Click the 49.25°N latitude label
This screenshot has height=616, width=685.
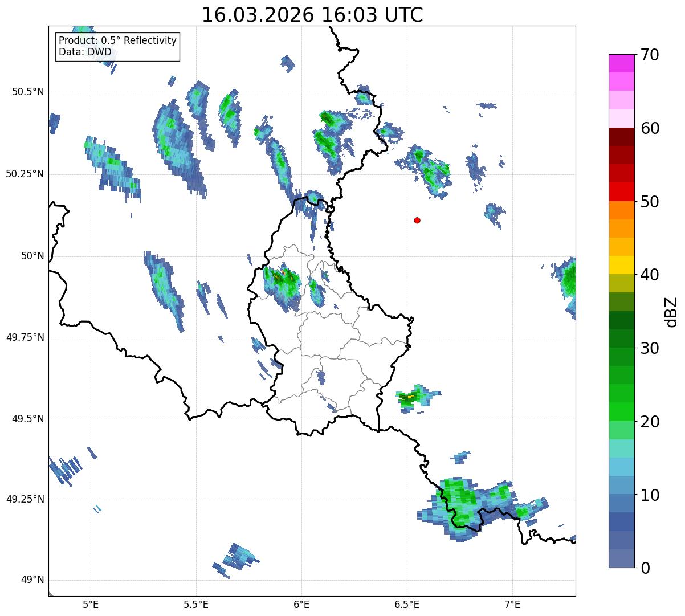tap(25, 499)
